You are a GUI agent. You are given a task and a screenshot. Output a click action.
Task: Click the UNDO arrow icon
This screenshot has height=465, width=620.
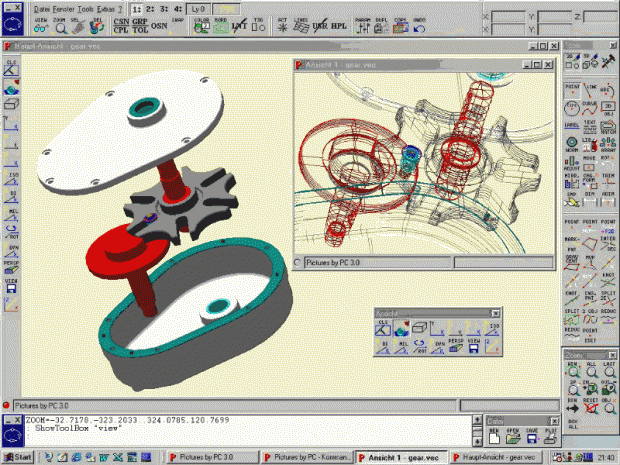pyautogui.click(x=419, y=26)
